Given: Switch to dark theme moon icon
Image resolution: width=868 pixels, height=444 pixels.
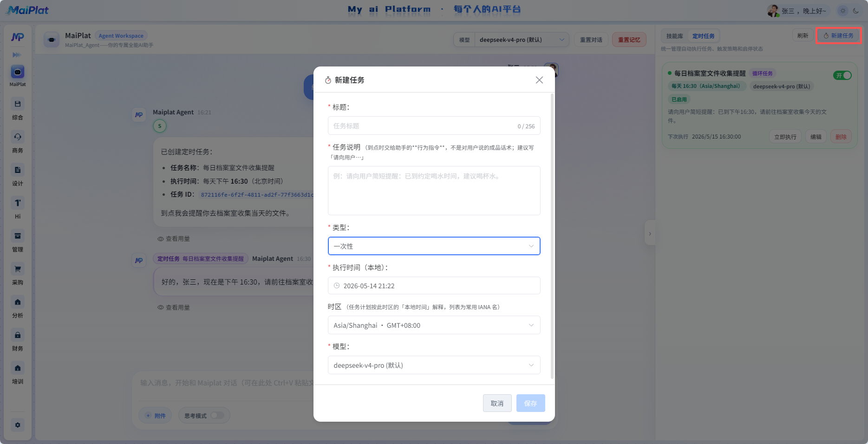Looking at the screenshot, I should 856,11.
